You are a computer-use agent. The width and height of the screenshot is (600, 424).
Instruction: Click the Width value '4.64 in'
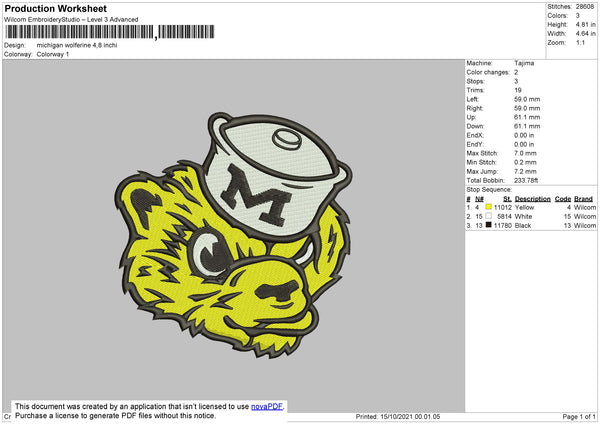click(x=585, y=34)
